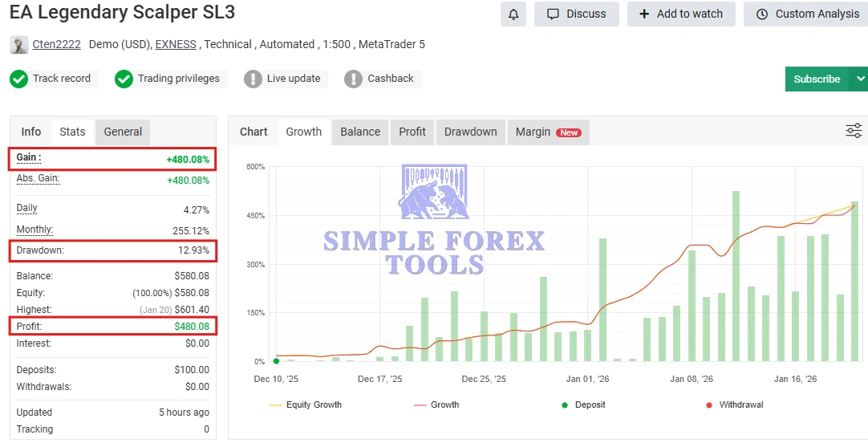Click the Cashback badge text

[390, 79]
